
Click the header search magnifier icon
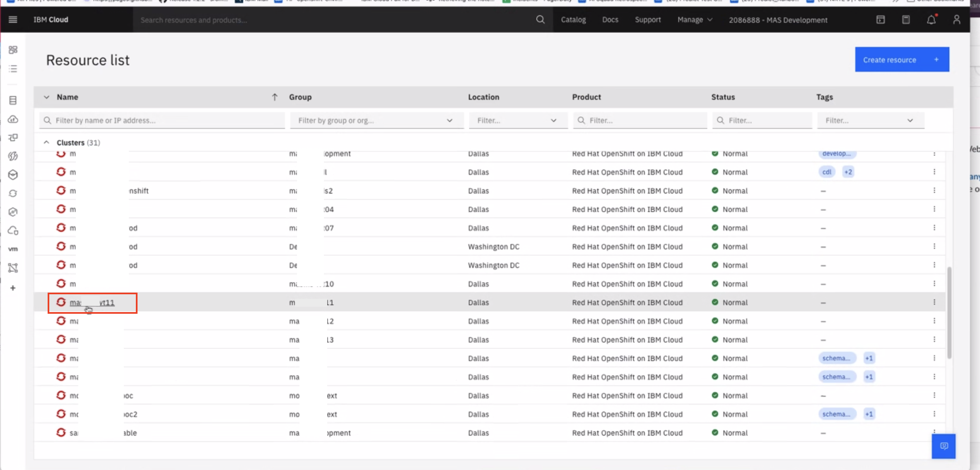click(x=540, y=19)
